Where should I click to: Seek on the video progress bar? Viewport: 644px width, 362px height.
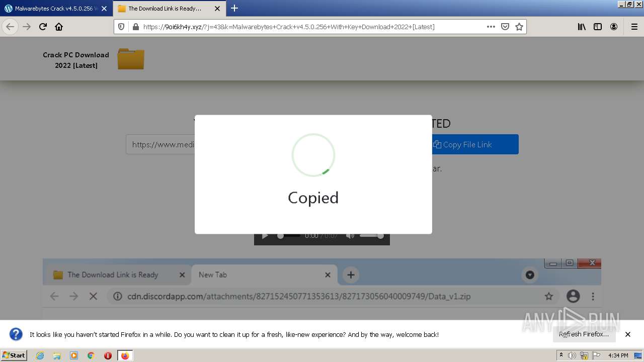[289, 236]
